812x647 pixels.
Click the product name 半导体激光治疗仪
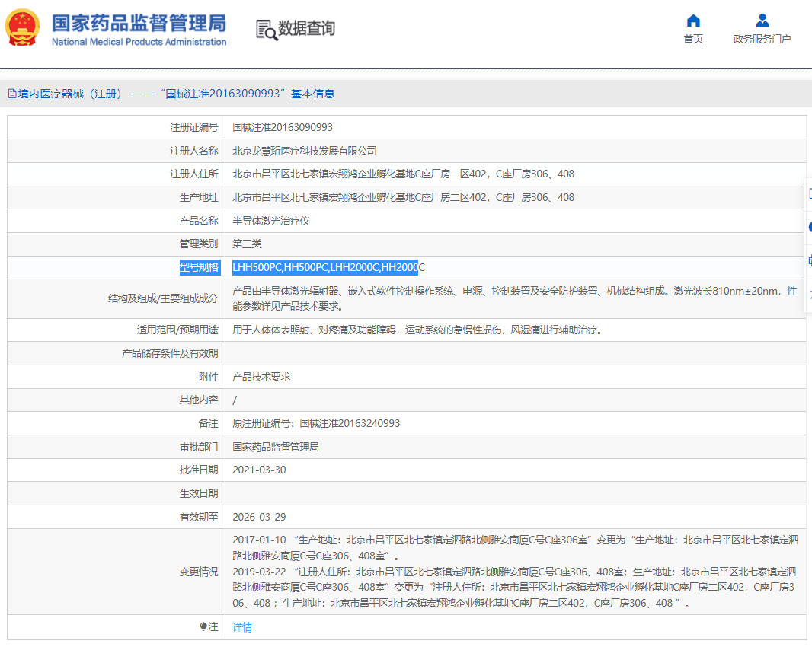[271, 221]
